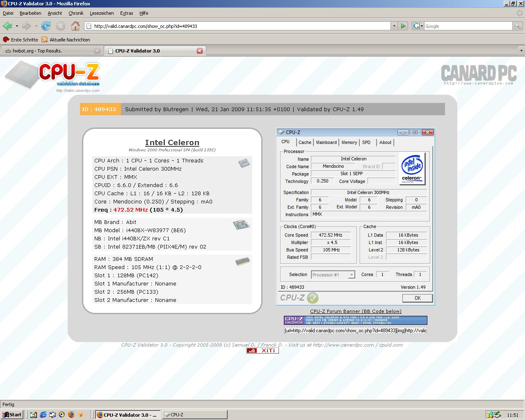
Task: Click the Intel inside Celeron logo
Action: [412, 169]
